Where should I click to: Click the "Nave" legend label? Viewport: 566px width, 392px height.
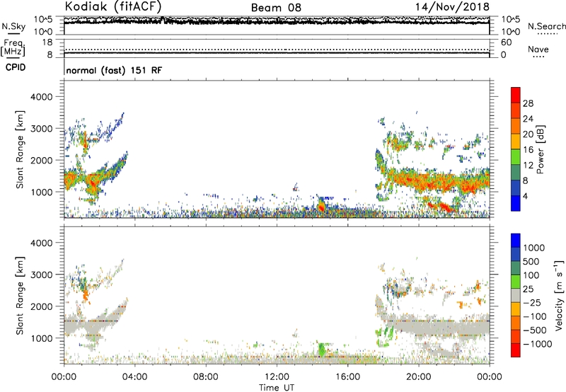(538, 49)
